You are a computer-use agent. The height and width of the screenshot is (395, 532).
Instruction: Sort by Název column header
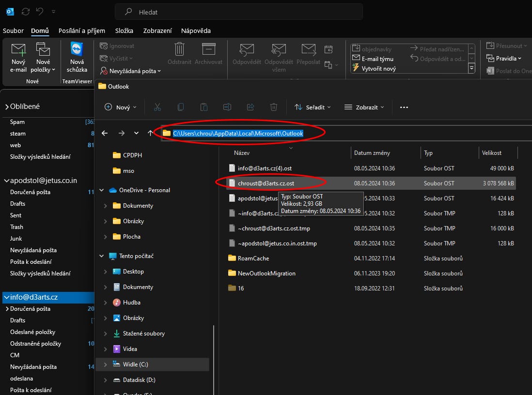(x=242, y=153)
